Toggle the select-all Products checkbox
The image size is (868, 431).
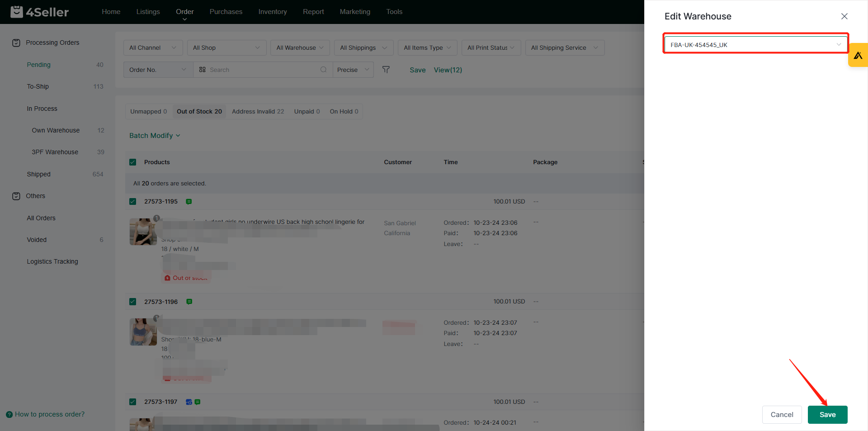[133, 162]
